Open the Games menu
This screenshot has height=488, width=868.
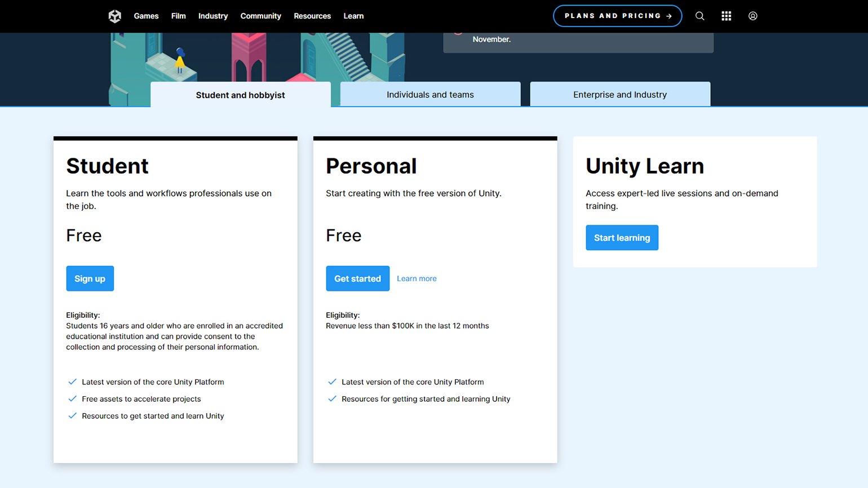(146, 16)
